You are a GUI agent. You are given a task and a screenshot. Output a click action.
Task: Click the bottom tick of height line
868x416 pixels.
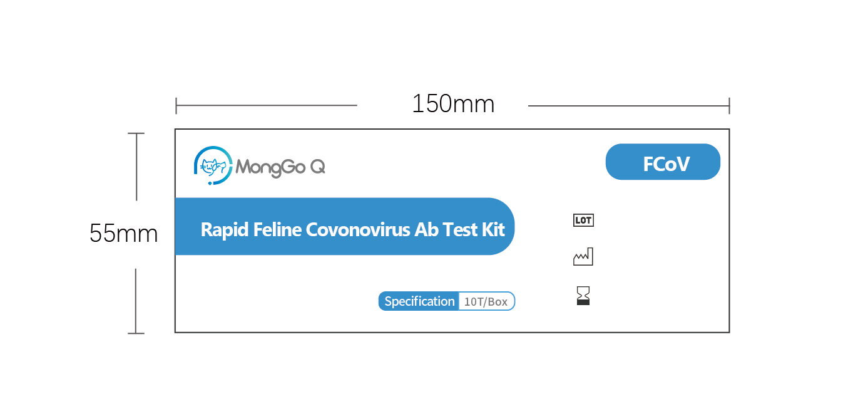136,333
